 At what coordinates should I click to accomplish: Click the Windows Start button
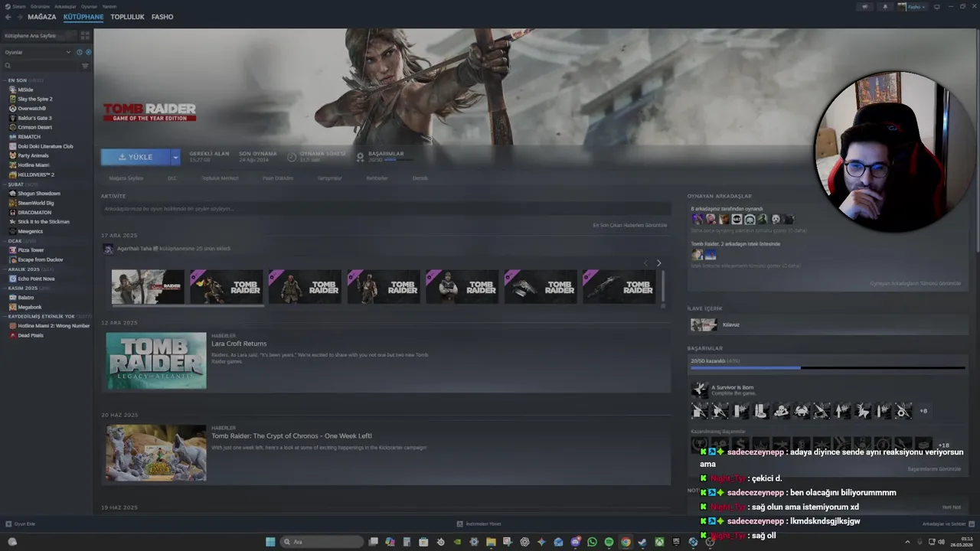click(x=270, y=542)
